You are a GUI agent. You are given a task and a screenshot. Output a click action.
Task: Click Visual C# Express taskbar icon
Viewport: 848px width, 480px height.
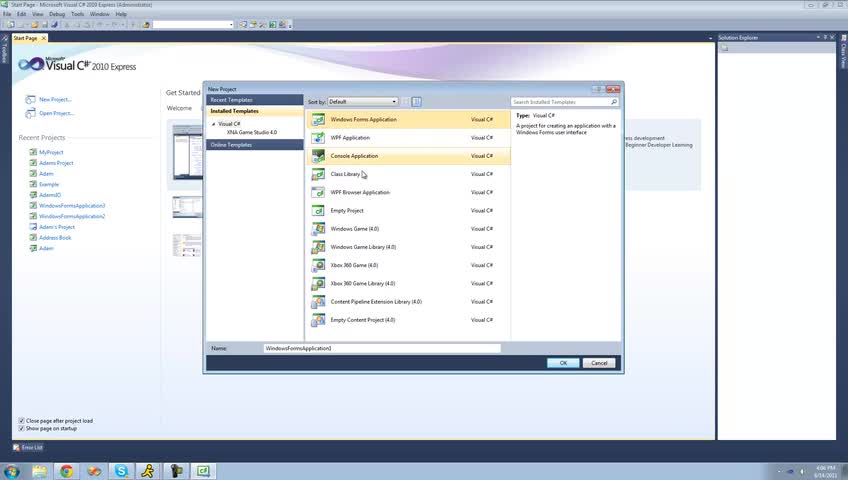pyautogui.click(x=203, y=471)
